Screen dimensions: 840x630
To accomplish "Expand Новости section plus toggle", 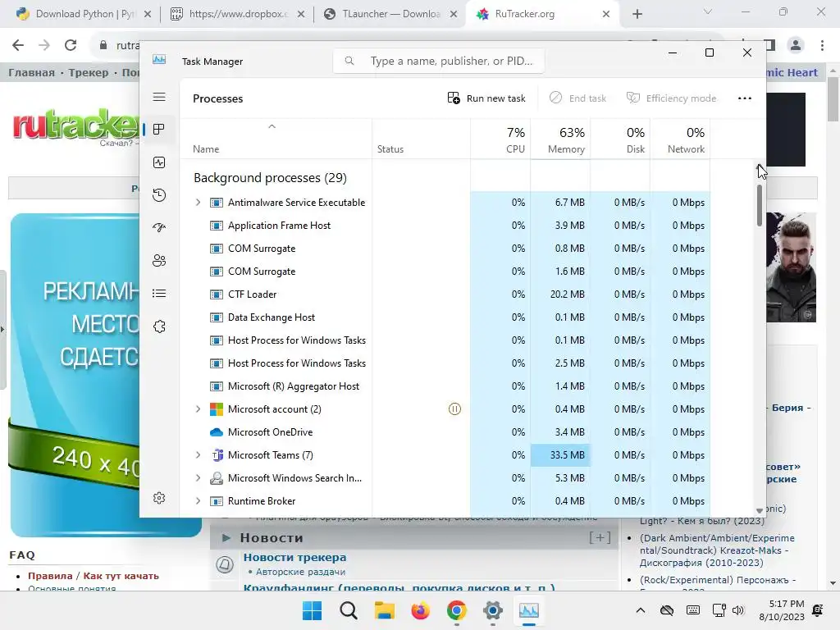I will point(600,537).
